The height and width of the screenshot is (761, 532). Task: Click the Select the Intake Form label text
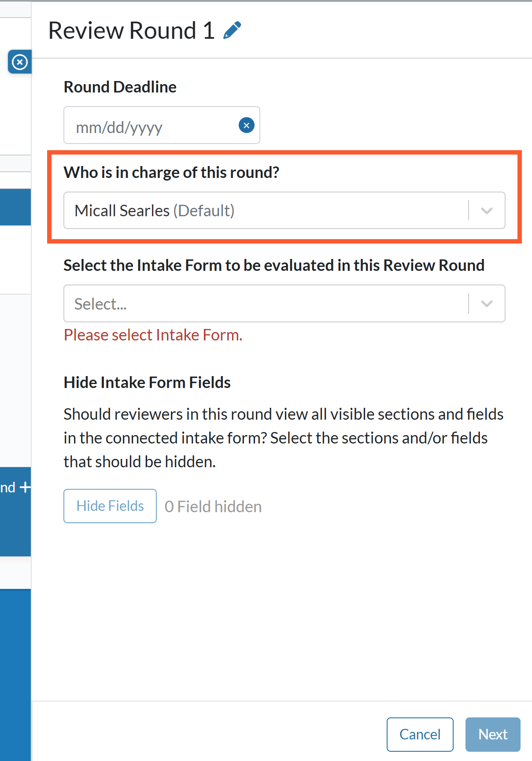pos(274,266)
